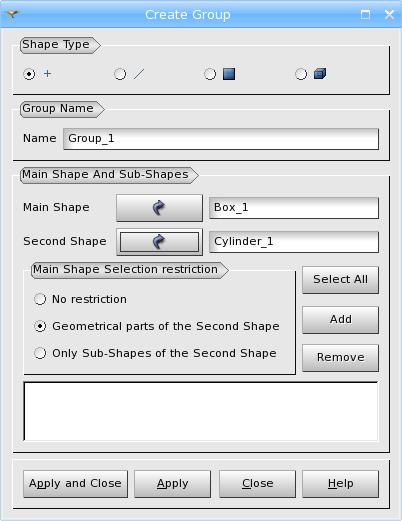Image resolution: width=402 pixels, height=521 pixels.
Task: Maximize the Create Group dialog
Action: 365,15
